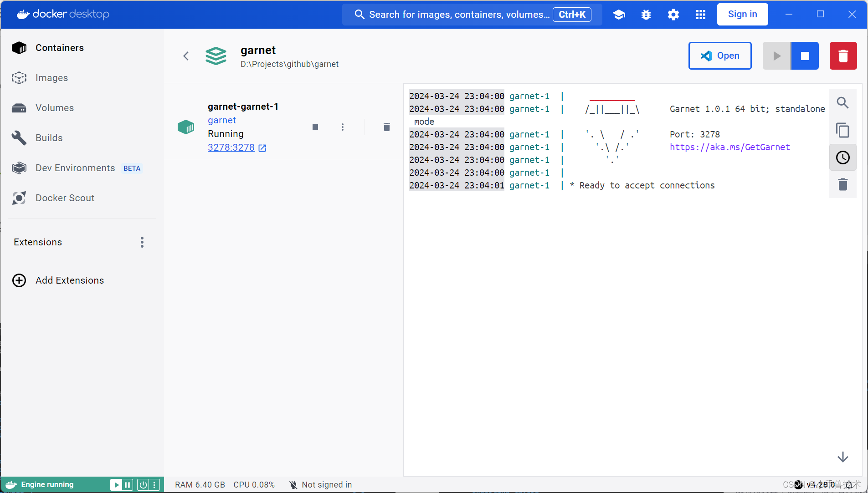Open the three-dot menu for garnet-garnet-1
This screenshot has height=493, width=868.
coord(343,127)
